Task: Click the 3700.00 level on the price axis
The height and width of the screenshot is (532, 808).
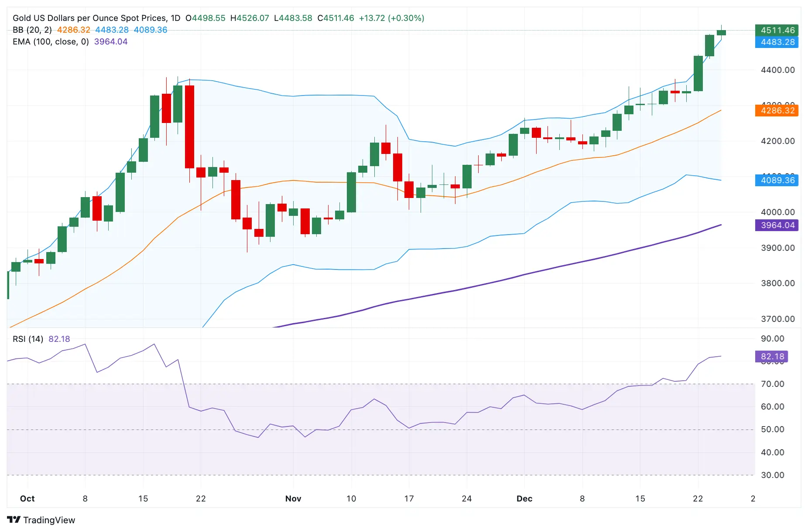Action: [777, 319]
